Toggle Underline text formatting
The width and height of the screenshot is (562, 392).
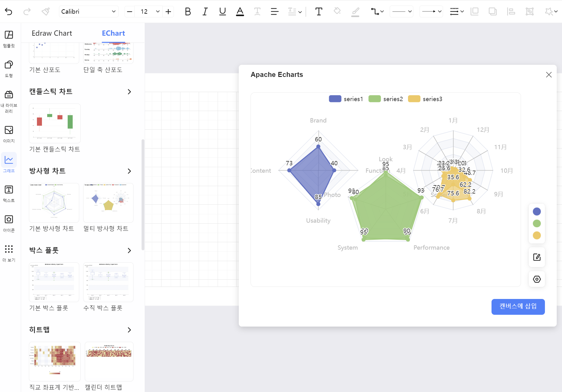(x=222, y=11)
